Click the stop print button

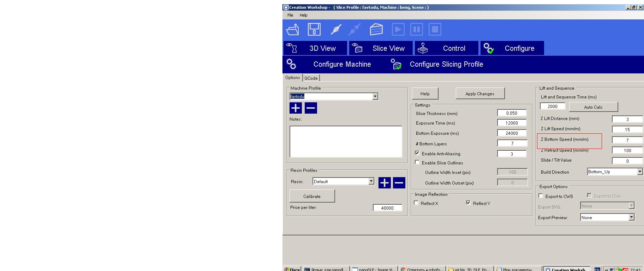tap(435, 29)
